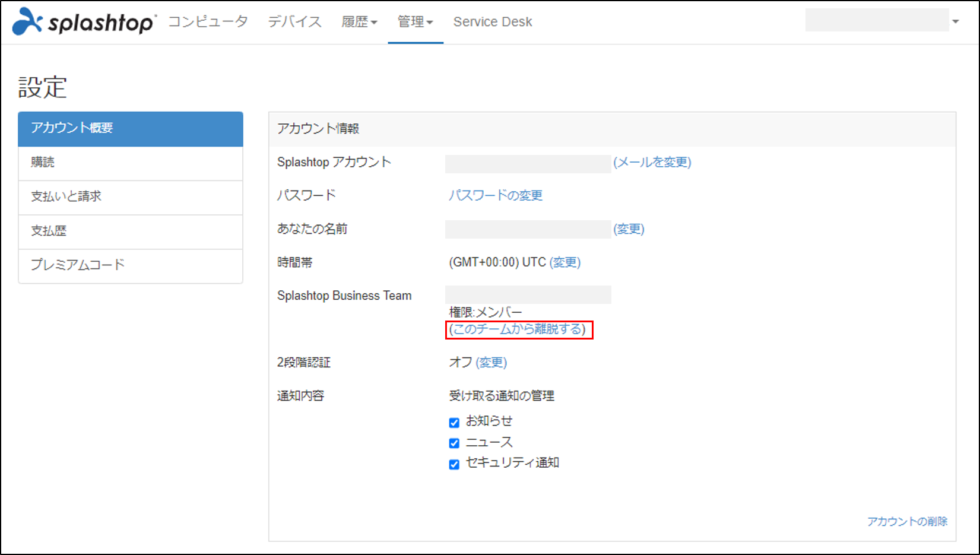Click the あなたの名前 value field
This screenshot has height=555, width=980.
point(528,229)
